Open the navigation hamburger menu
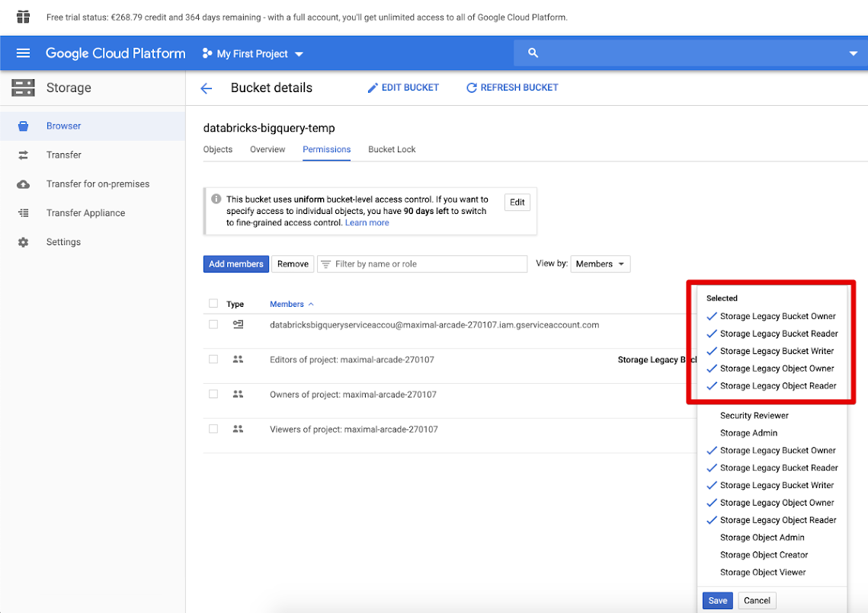Screen dimensions: 868x613 (22, 53)
